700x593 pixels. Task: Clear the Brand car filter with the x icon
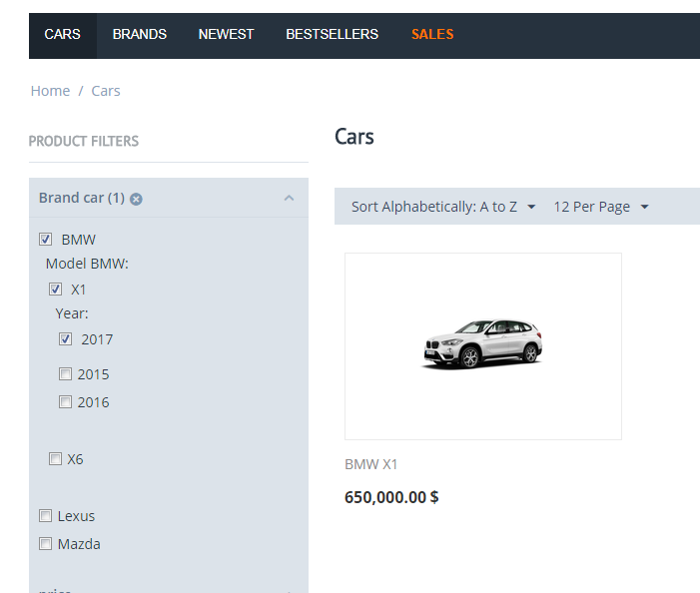tap(136, 199)
